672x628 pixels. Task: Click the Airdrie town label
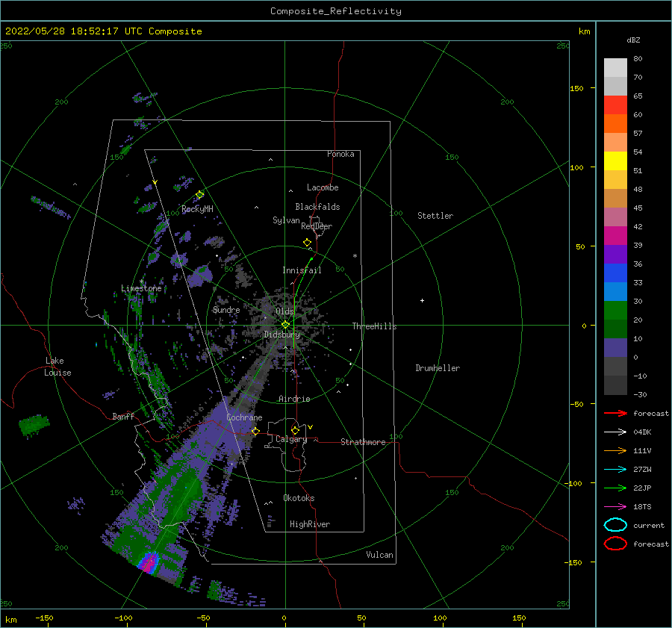(x=294, y=399)
